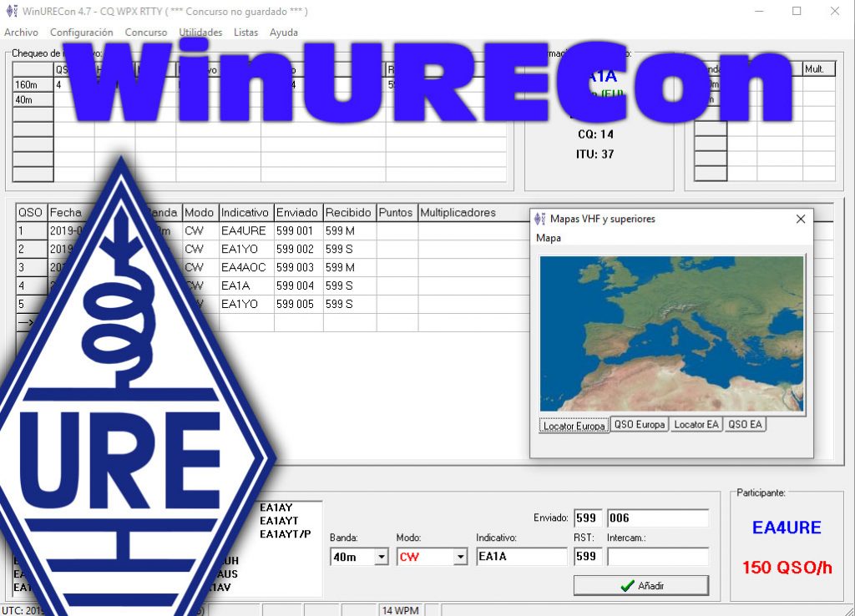Switch to the Locator Europa tab
Screen dimensions: 855x616
click(574, 425)
